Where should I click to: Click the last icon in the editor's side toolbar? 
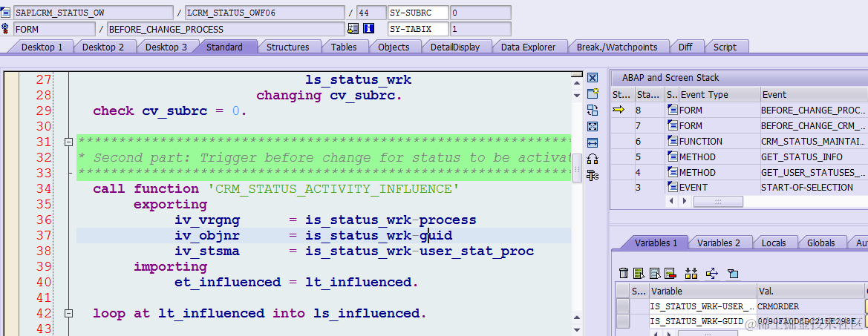coord(593,176)
